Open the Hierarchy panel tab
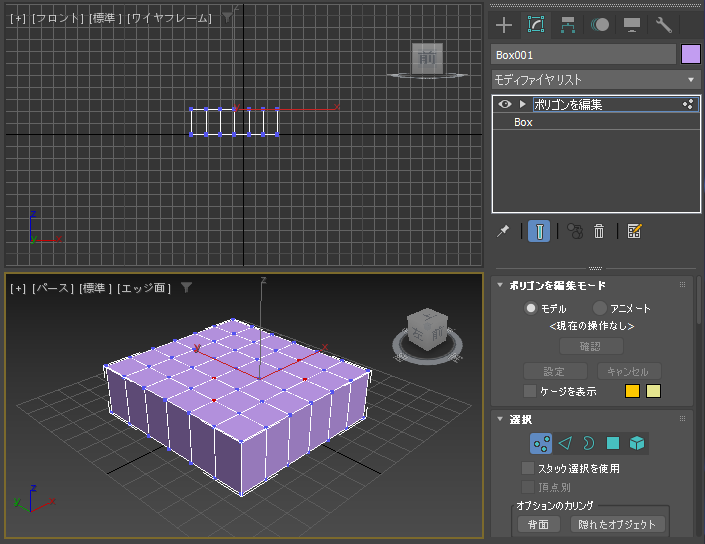 [568, 25]
